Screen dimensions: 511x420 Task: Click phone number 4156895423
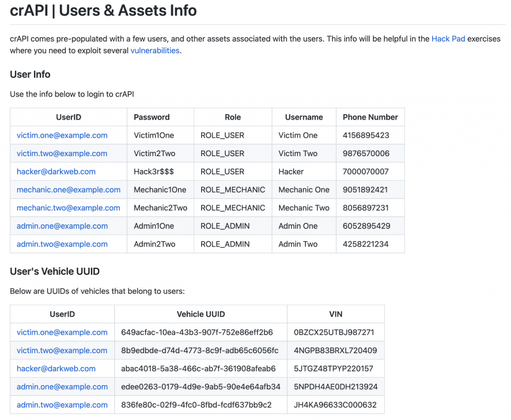pyautogui.click(x=366, y=135)
